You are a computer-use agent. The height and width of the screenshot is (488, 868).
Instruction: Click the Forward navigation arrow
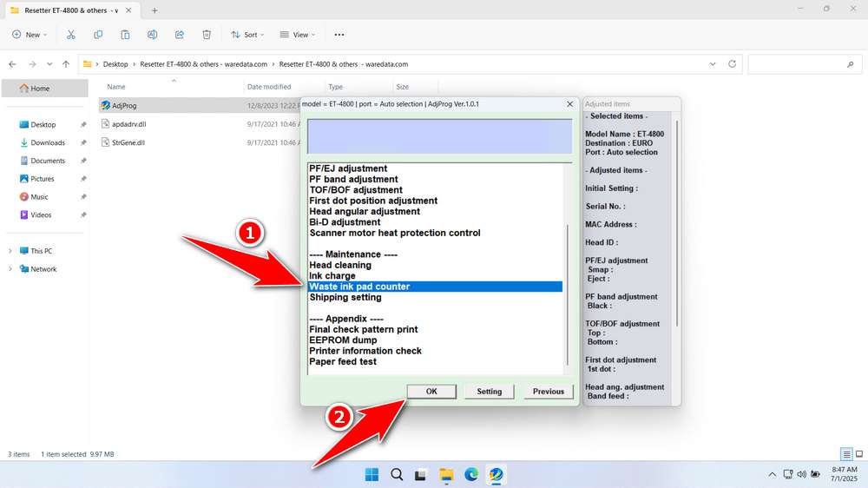[32, 64]
